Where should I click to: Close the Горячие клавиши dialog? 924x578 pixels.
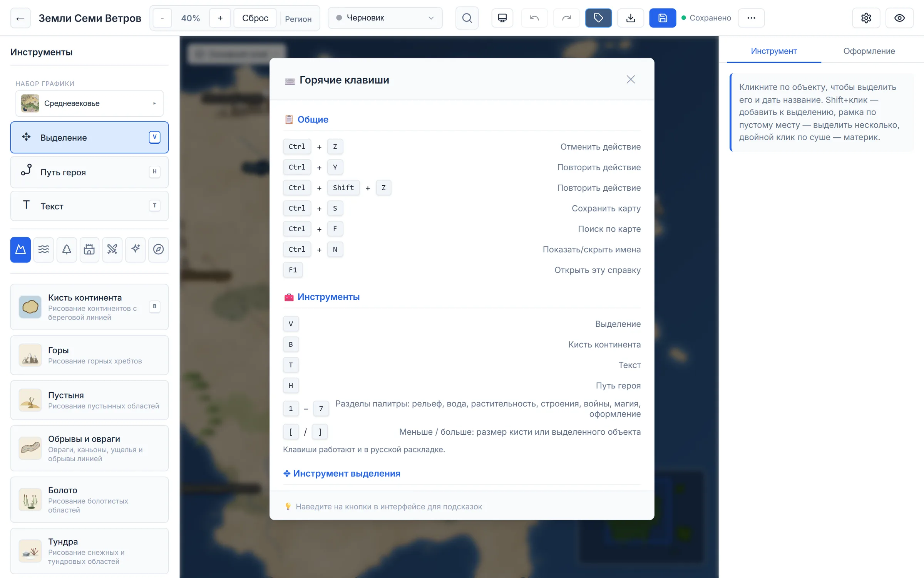pos(631,80)
